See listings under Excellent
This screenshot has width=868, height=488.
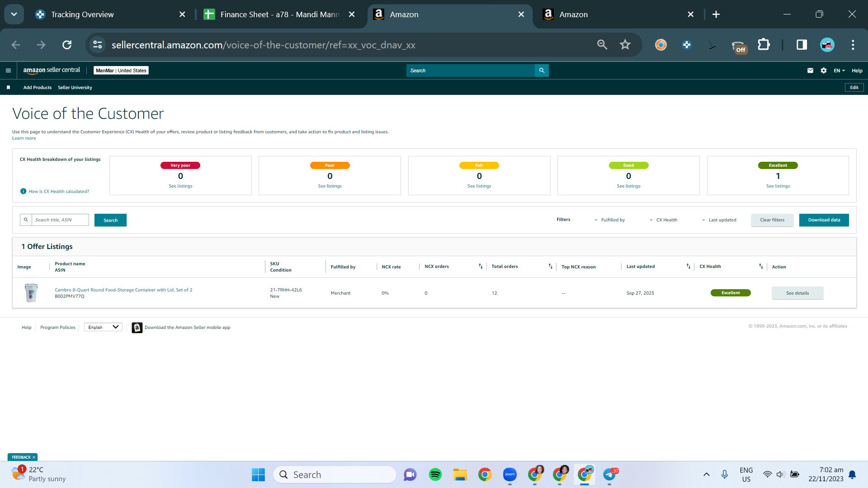point(778,186)
